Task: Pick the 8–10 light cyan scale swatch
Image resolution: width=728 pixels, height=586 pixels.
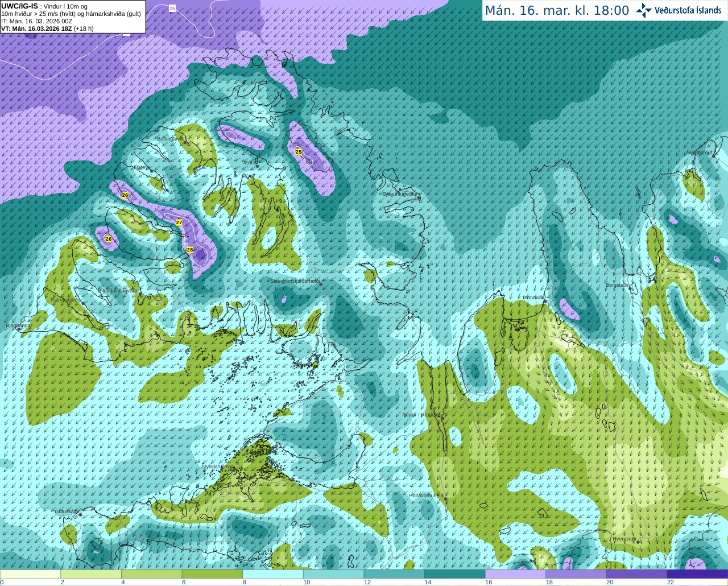Action: [273, 574]
